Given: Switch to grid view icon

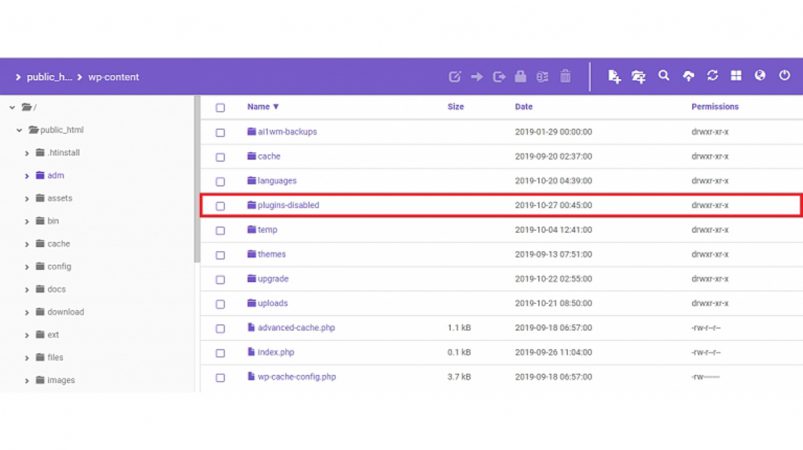Looking at the screenshot, I should tap(736, 76).
